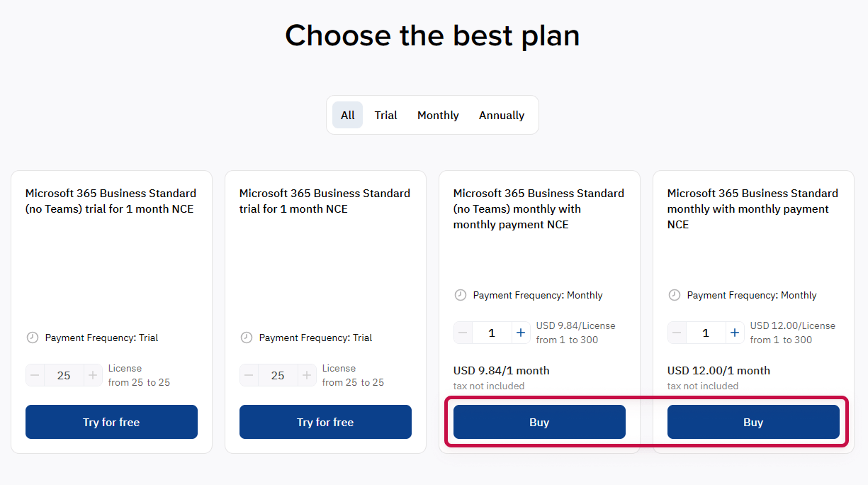The height and width of the screenshot is (485, 868).
Task: Select the license quantity field showing 1
Action: (492, 332)
